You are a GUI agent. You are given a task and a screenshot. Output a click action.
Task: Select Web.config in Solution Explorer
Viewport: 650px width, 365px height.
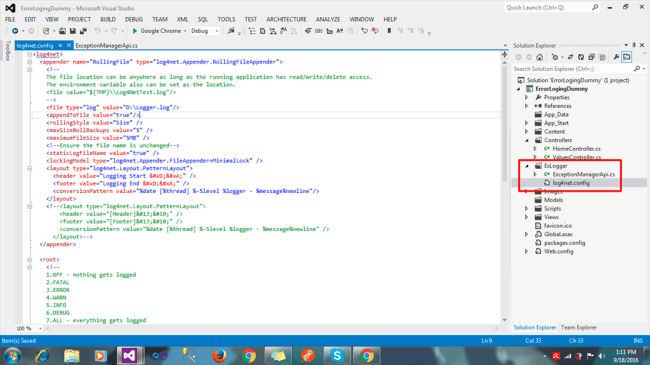[x=558, y=251]
